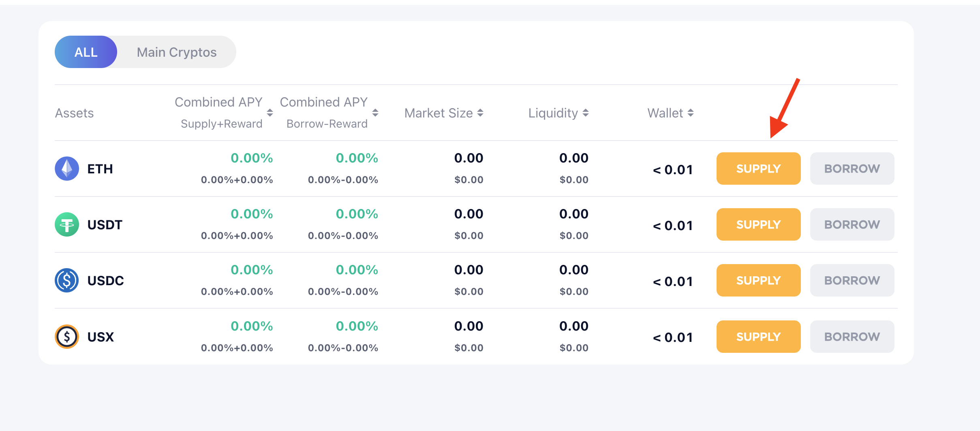Sort by Combined APY Supply+Reward arrows

point(270,113)
